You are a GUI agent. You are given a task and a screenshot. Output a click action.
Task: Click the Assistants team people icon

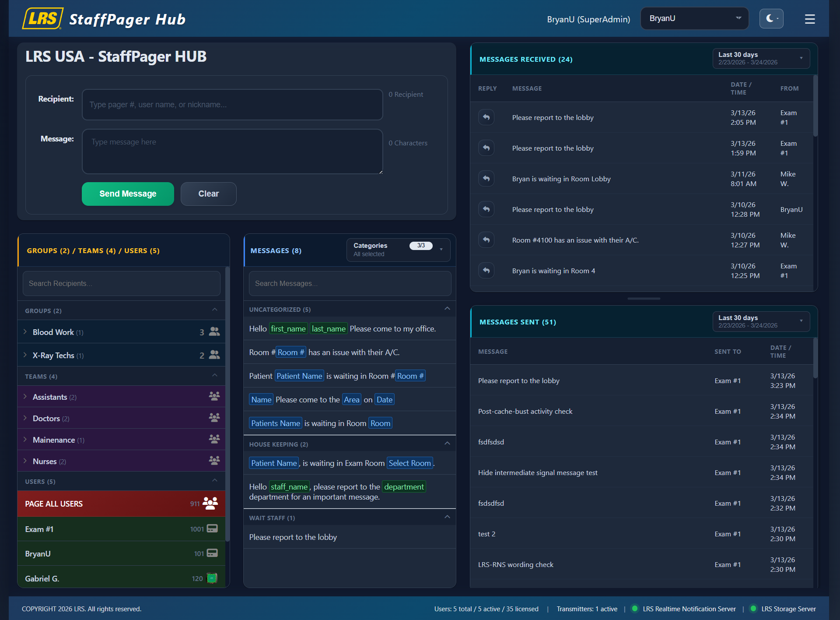[x=214, y=396]
